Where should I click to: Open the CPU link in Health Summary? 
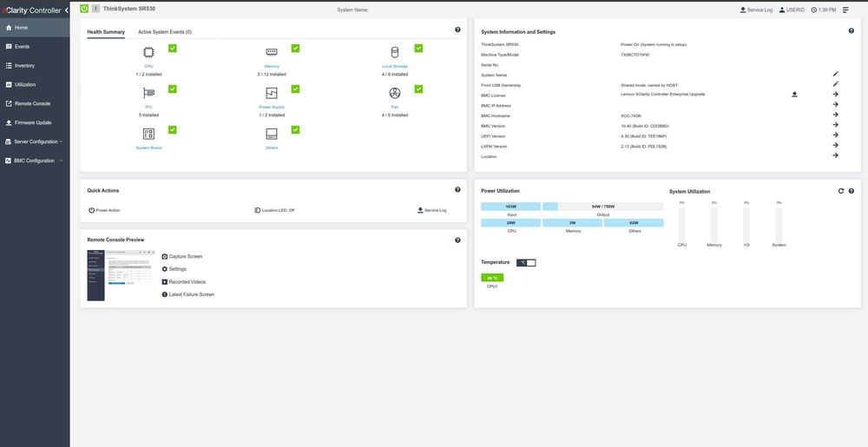pyautogui.click(x=149, y=66)
